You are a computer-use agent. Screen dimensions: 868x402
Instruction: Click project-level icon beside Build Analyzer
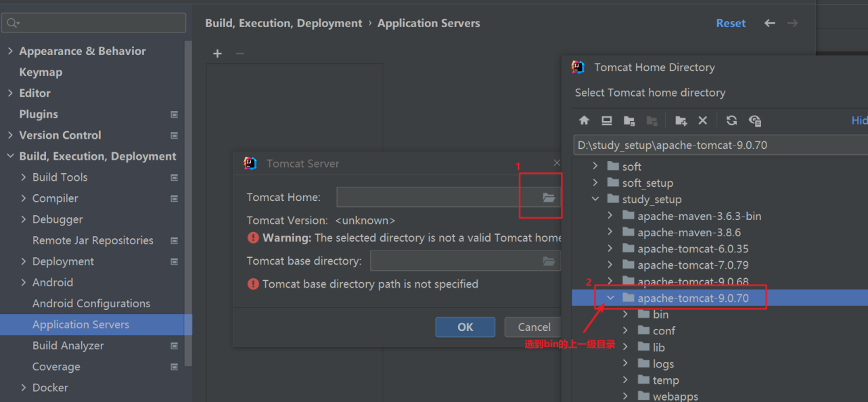click(174, 346)
